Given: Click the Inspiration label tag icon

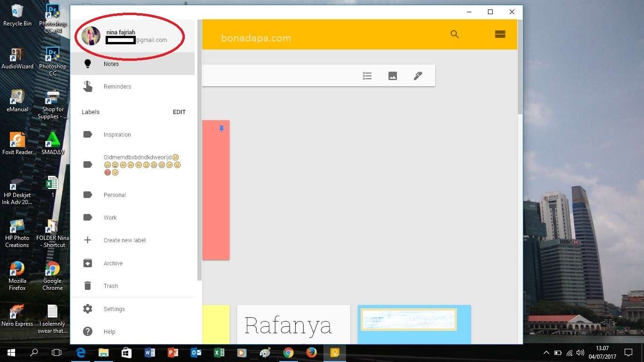Looking at the screenshot, I should [88, 134].
